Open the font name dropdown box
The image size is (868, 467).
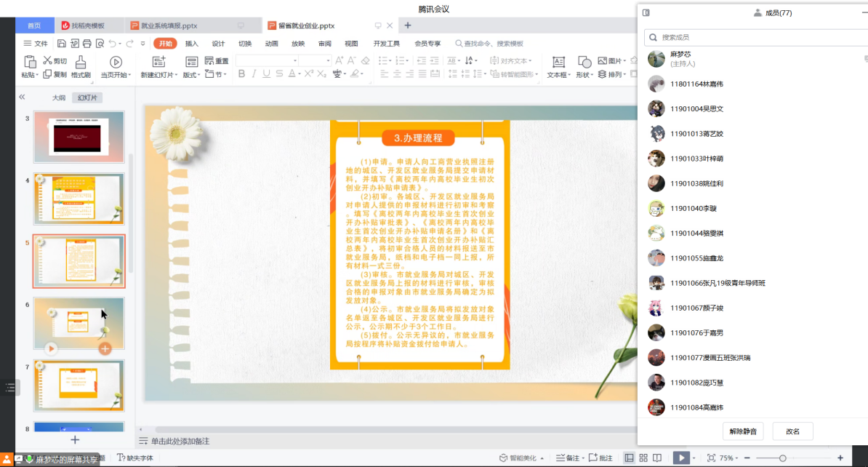tap(267, 61)
